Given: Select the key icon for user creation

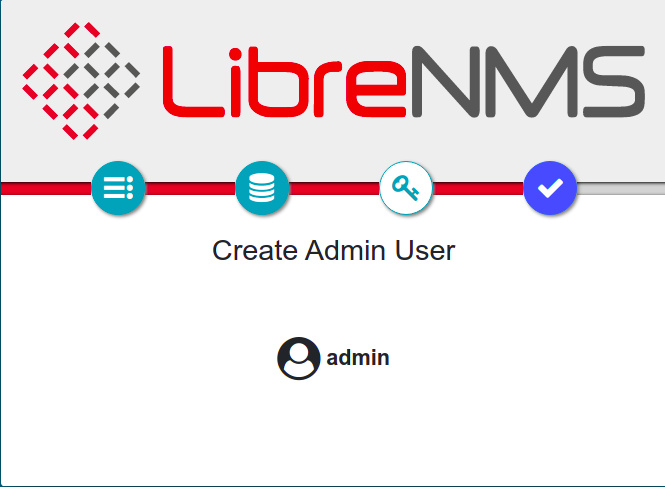Looking at the screenshot, I should pyautogui.click(x=406, y=187).
